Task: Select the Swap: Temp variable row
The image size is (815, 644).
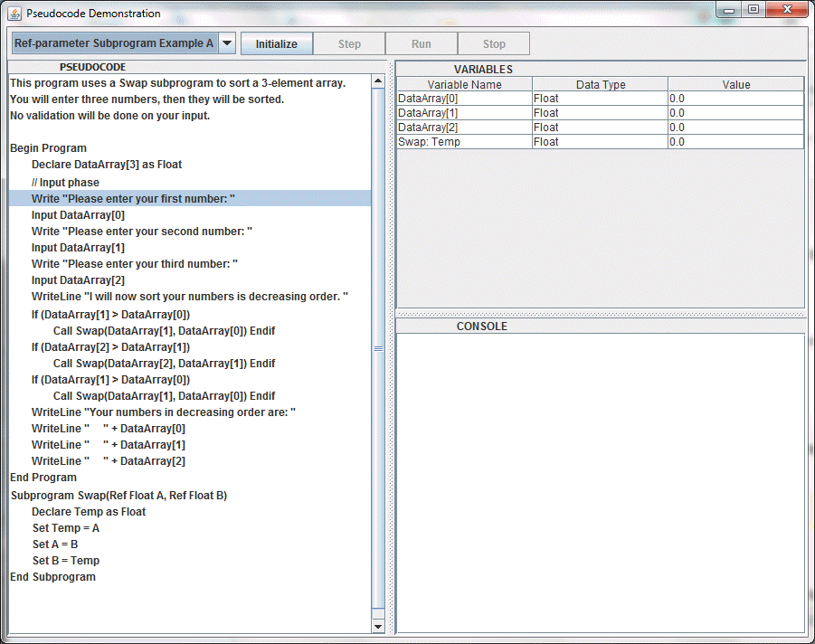Action: point(464,142)
